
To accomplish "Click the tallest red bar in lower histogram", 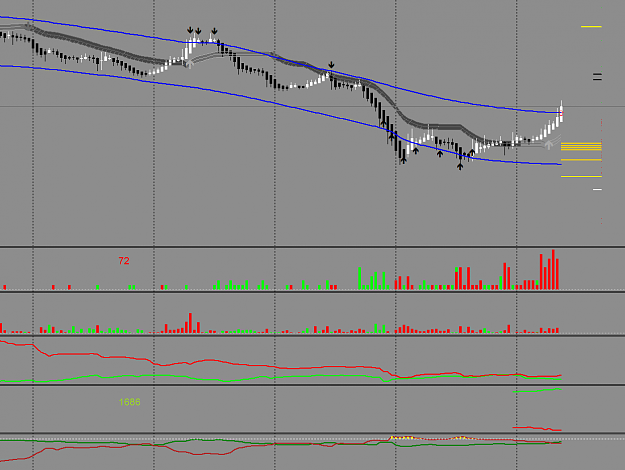I will pos(191,323).
